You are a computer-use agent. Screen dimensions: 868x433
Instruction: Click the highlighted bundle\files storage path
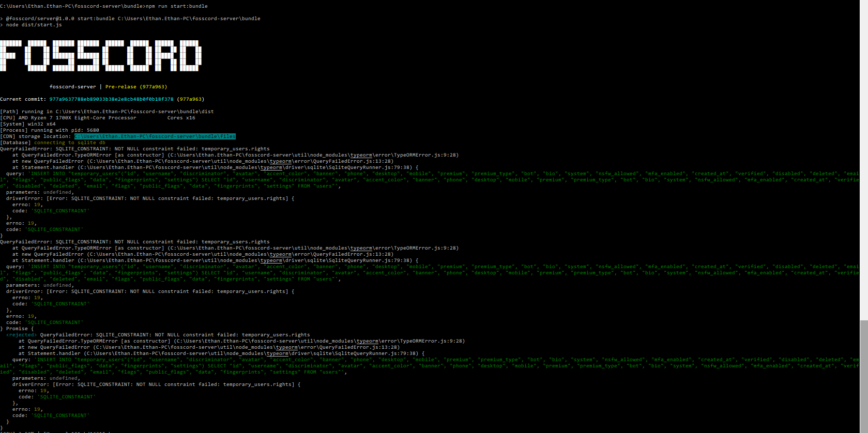(155, 136)
